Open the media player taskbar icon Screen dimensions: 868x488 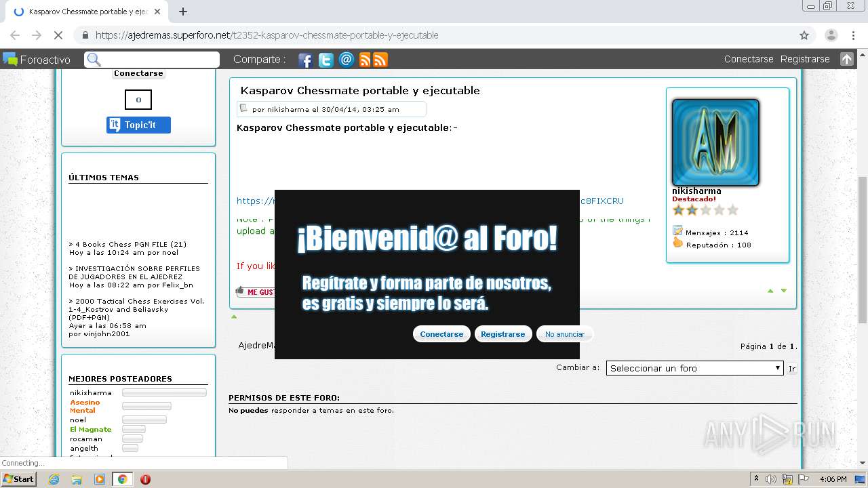(100, 479)
